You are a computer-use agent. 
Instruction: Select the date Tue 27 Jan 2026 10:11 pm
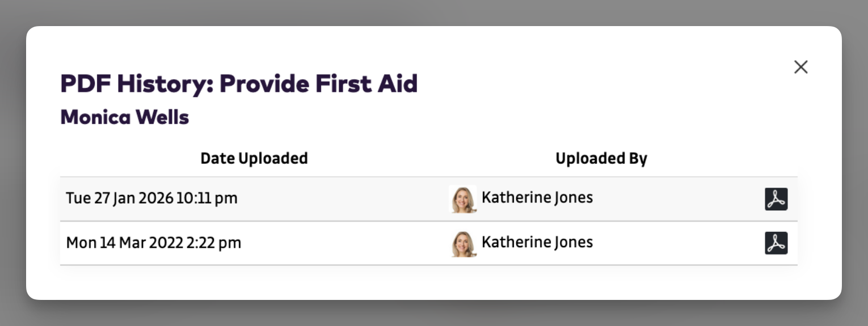pos(151,198)
